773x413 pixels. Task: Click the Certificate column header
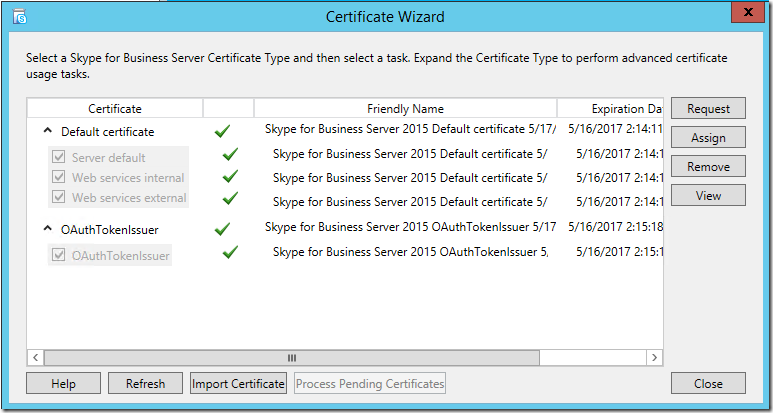(x=115, y=109)
